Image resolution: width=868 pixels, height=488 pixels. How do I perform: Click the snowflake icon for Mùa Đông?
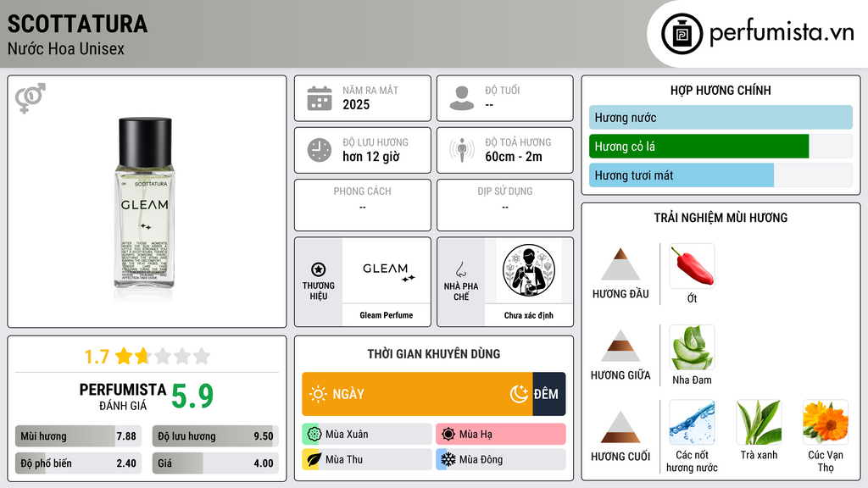point(448,459)
